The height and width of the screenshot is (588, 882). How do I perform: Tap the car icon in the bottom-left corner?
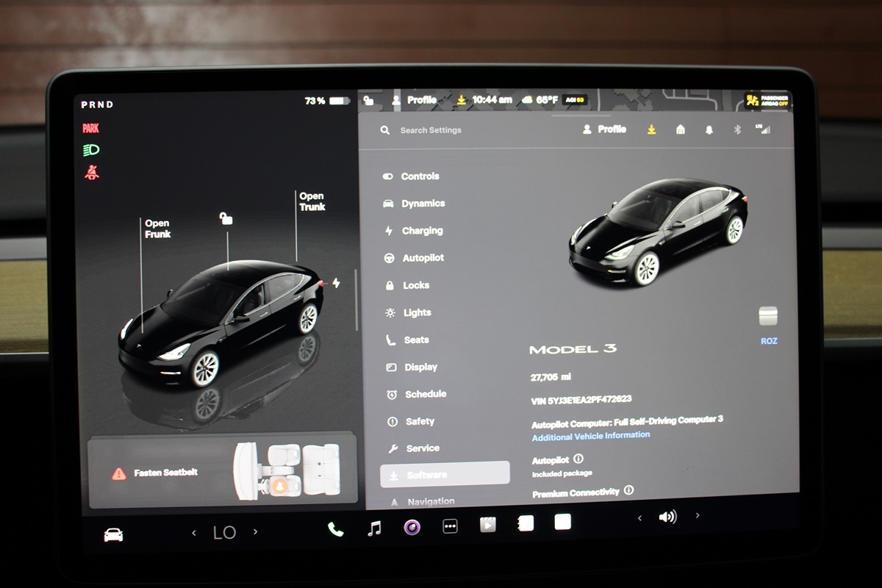(x=113, y=534)
